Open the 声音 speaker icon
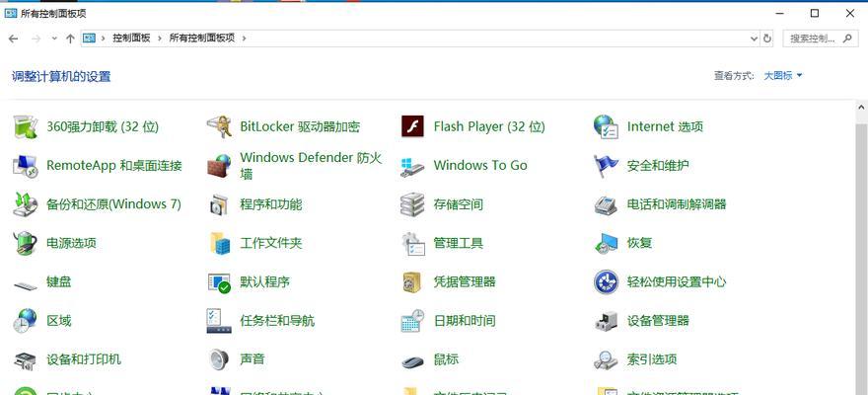This screenshot has height=395, width=868. 219,359
